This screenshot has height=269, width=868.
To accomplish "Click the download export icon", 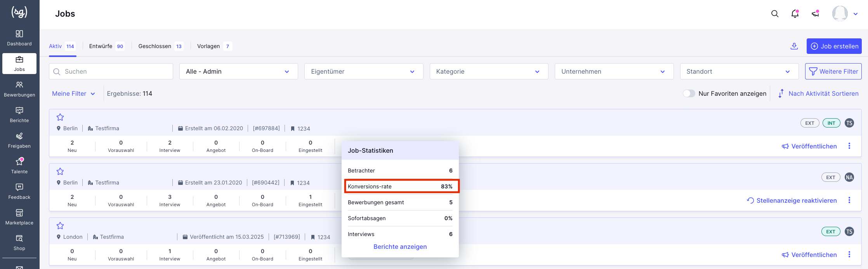I will click(x=794, y=46).
